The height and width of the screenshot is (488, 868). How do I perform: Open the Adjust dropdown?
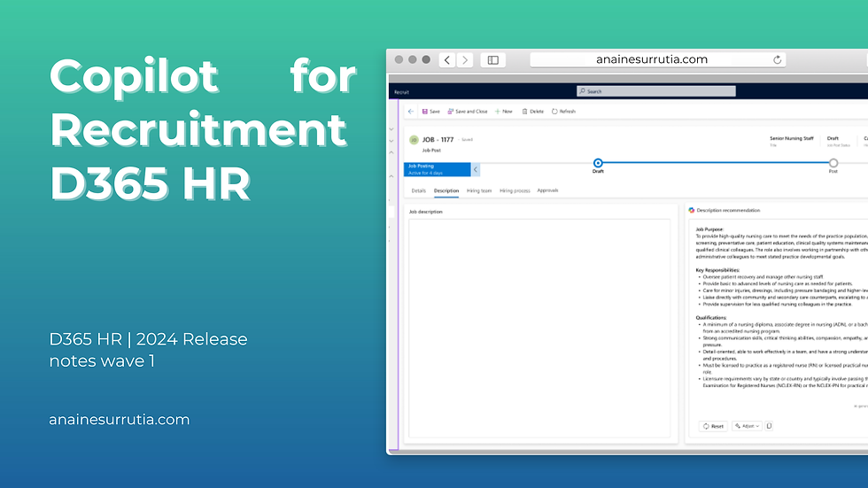pos(748,426)
